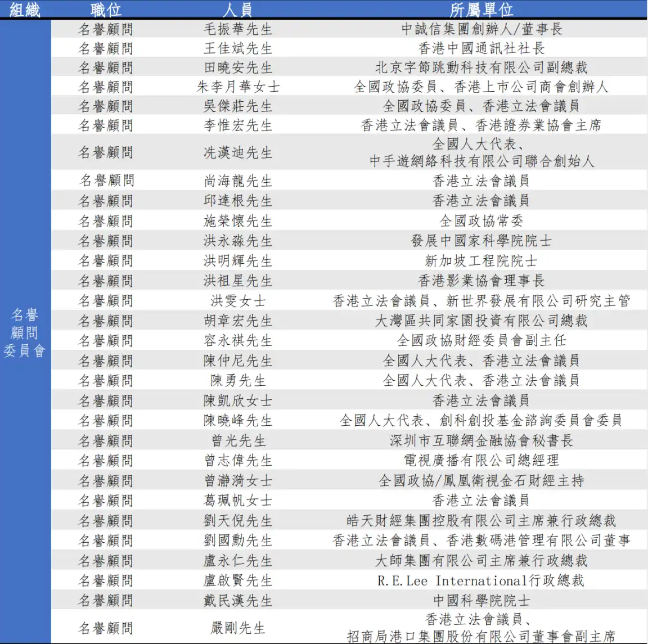Select the cell 大師集團有限公司主席兼行政總裁
Viewport: 648px width, 644px height.
pos(482,561)
